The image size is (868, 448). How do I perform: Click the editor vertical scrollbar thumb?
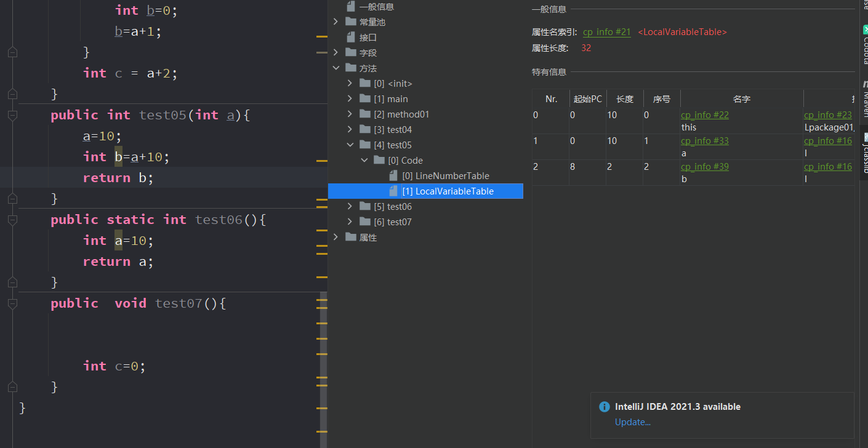click(324, 370)
